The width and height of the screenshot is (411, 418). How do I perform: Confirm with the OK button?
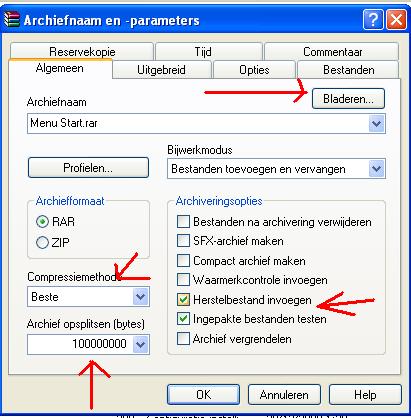pyautogui.click(x=203, y=395)
